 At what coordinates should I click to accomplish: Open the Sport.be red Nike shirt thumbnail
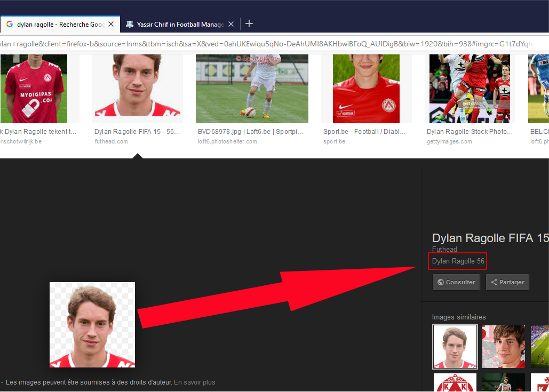click(x=366, y=89)
